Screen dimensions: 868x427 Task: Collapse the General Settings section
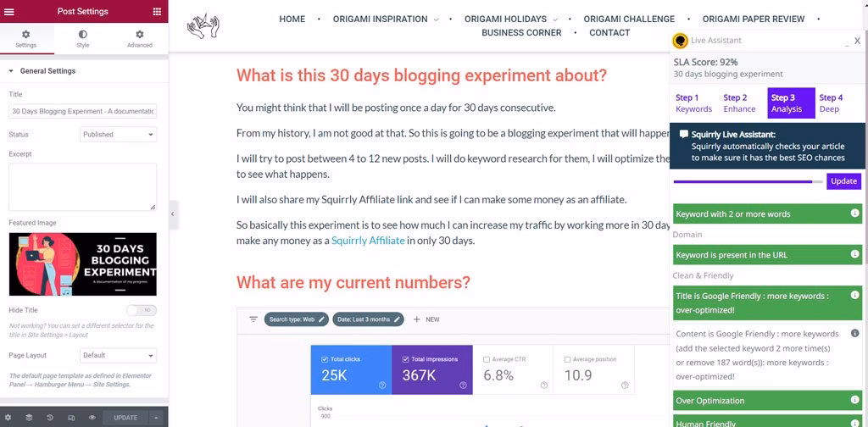pos(12,71)
